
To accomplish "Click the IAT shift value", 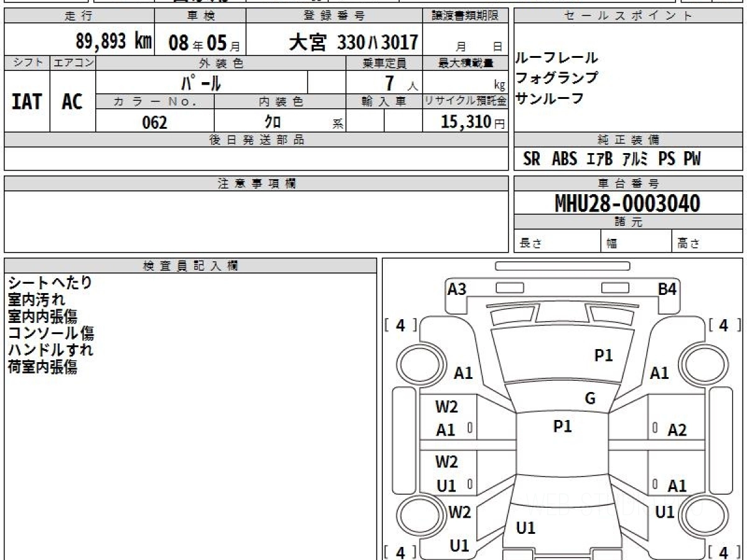I will [27, 101].
